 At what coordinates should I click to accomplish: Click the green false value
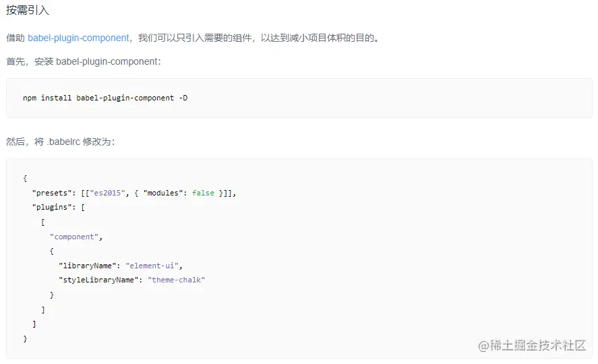pyautogui.click(x=203, y=193)
